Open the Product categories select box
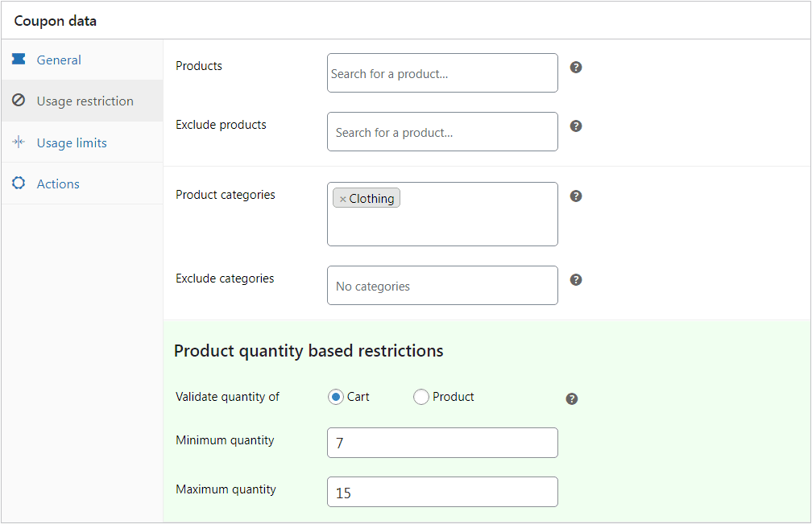The height and width of the screenshot is (524, 812). (442, 214)
